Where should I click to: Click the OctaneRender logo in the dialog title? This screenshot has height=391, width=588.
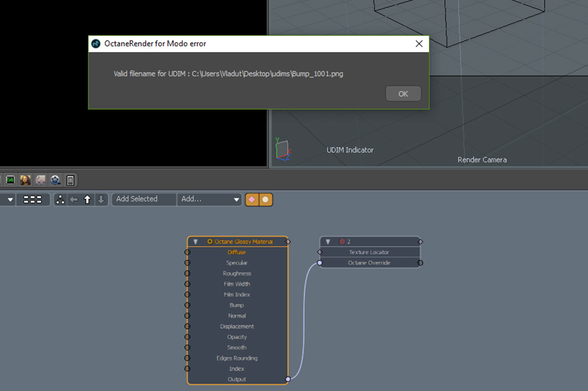pyautogui.click(x=96, y=44)
